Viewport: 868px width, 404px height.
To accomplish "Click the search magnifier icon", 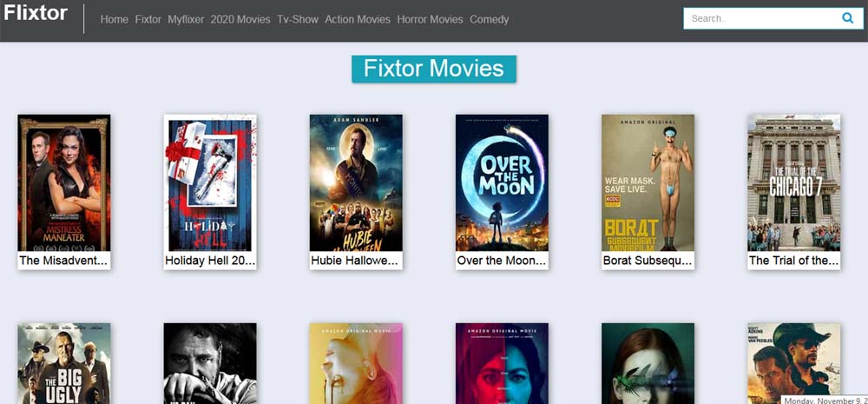I will tap(847, 18).
